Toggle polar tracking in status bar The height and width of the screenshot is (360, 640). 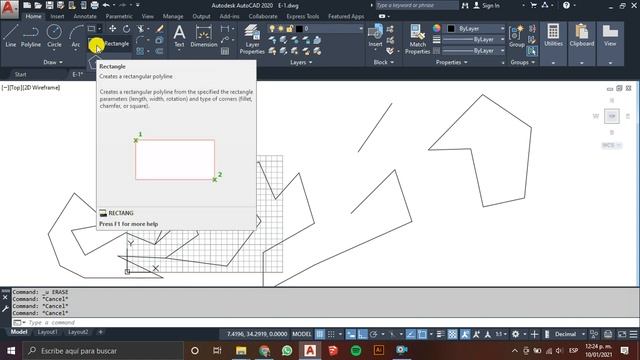click(373, 334)
